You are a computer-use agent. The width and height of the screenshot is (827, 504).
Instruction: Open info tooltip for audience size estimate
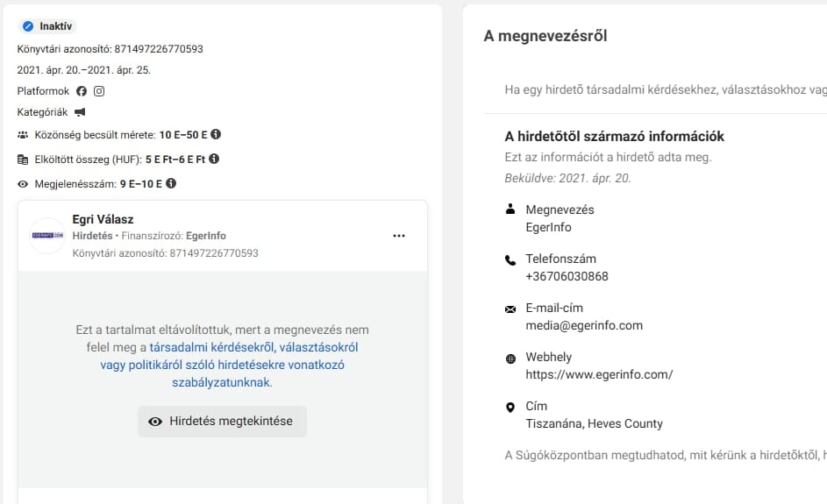(215, 135)
